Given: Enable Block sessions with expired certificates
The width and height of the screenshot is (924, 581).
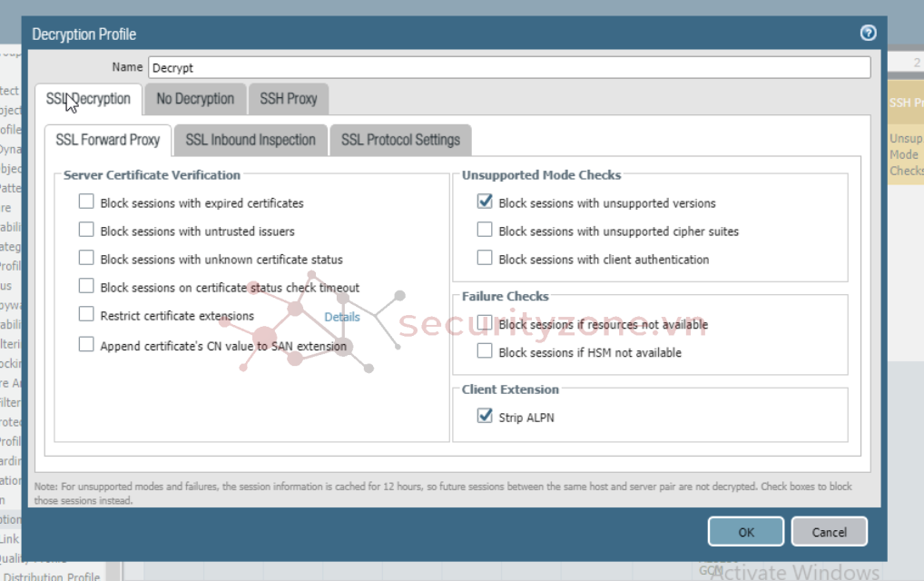Looking at the screenshot, I should click(86, 202).
